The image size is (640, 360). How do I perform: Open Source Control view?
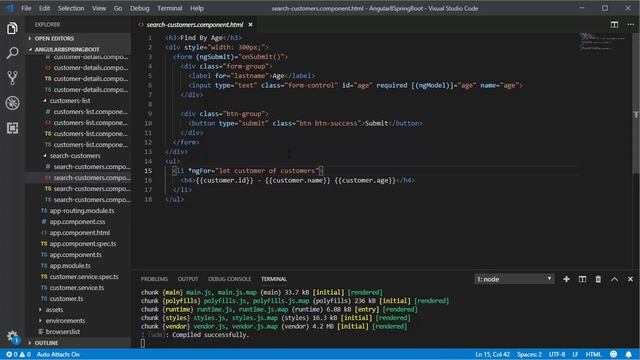[x=12, y=78]
